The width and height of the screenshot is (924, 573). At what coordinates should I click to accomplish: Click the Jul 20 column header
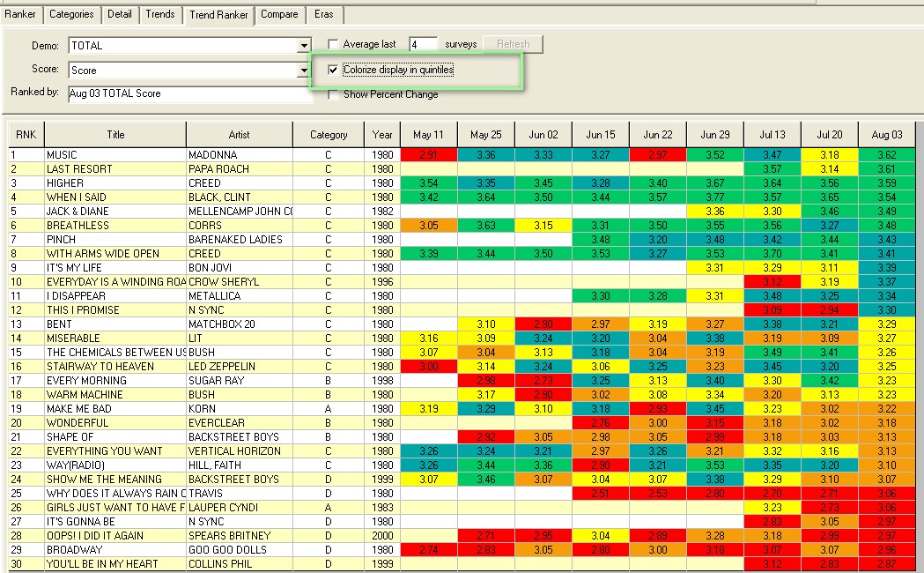click(830, 135)
